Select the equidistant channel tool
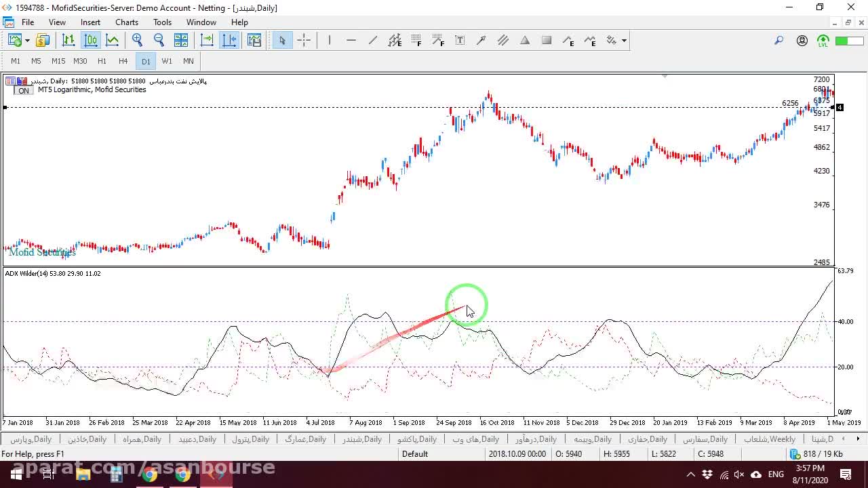Screen dimensions: 868x488 (395, 41)
